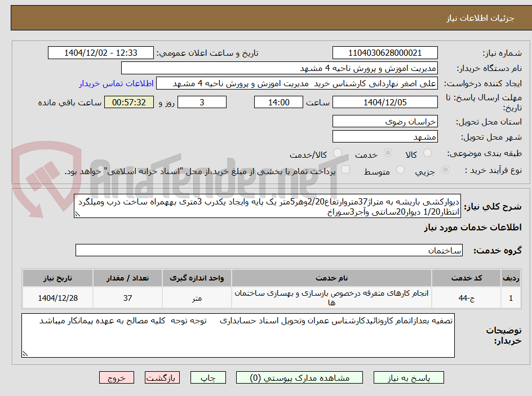Screen dimensions: 532x396
Task: Select the کالا radio button
Action: [428, 153]
